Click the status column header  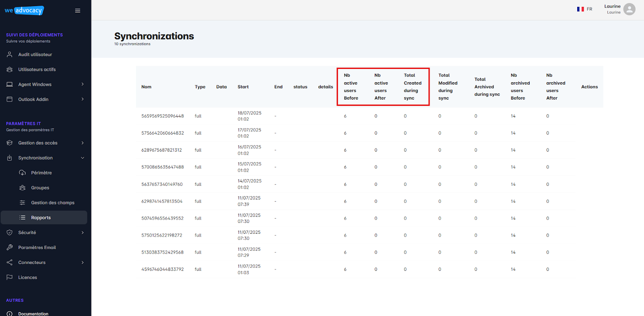tap(300, 87)
